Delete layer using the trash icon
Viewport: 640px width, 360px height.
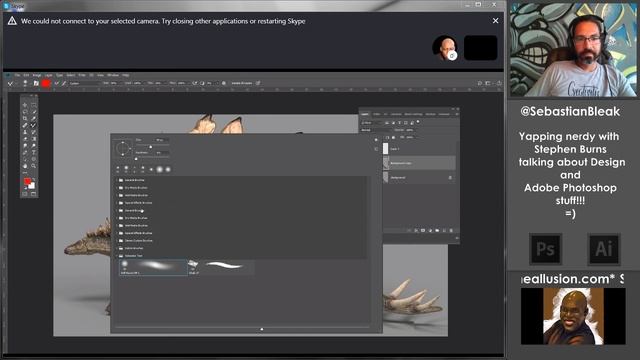(x=451, y=231)
